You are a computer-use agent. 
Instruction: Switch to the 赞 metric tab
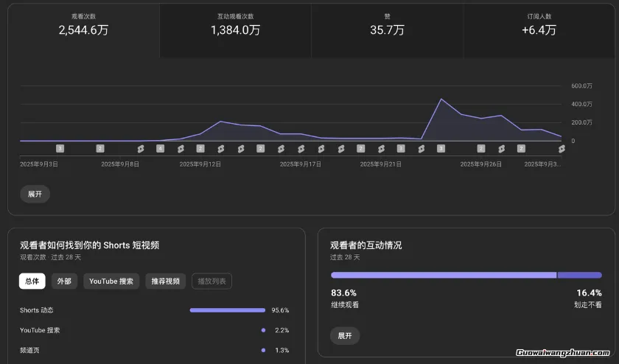click(x=387, y=30)
